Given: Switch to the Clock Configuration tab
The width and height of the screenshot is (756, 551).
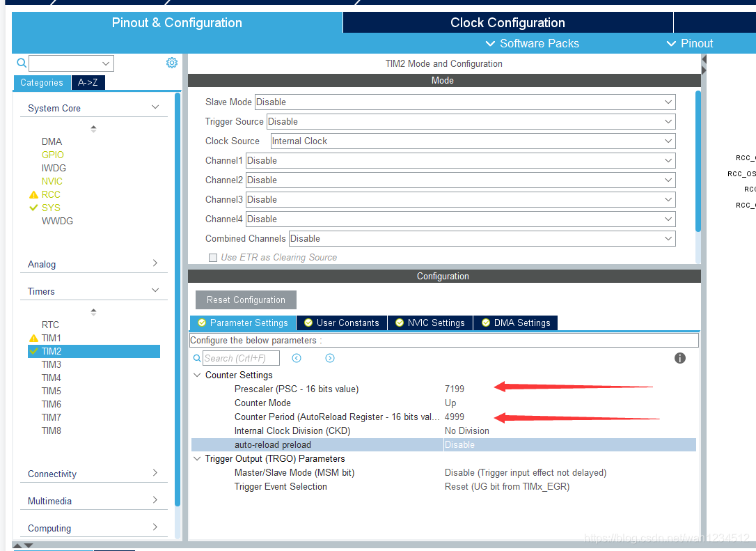Looking at the screenshot, I should click(507, 22).
